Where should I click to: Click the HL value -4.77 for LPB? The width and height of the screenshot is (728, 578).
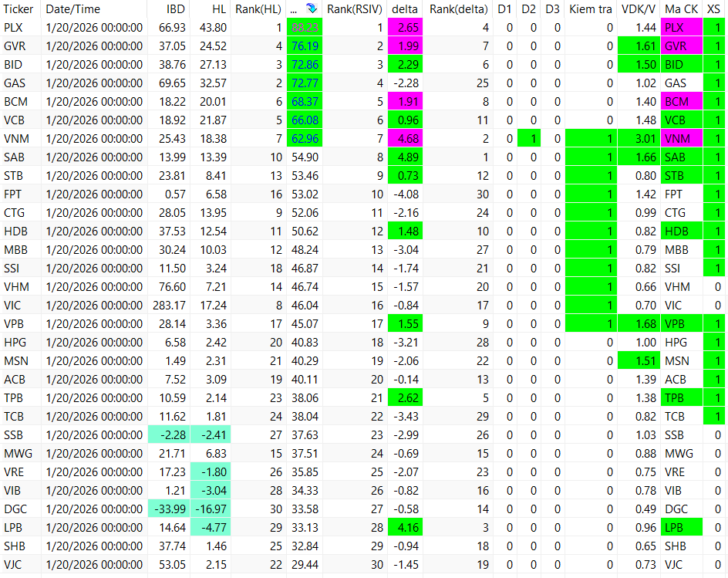click(211, 527)
